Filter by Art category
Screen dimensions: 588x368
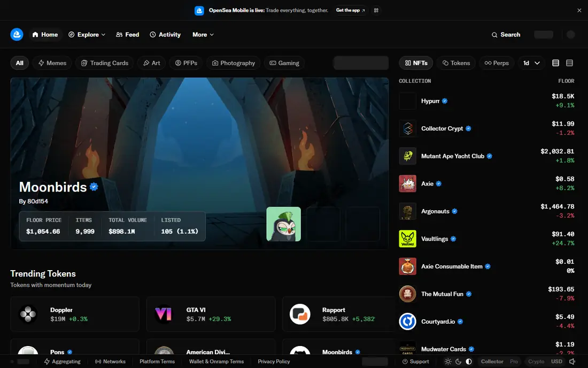point(151,63)
